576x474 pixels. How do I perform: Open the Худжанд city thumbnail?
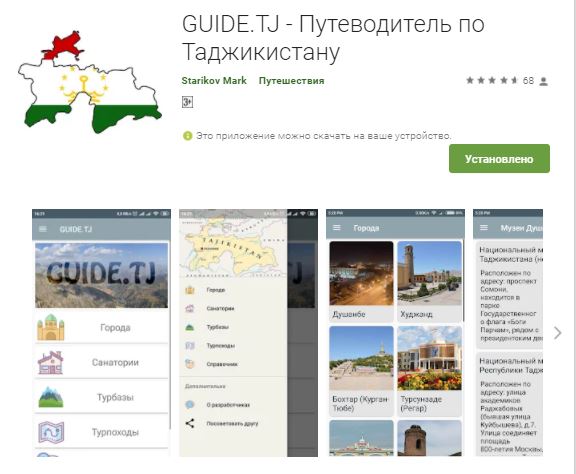click(x=429, y=282)
